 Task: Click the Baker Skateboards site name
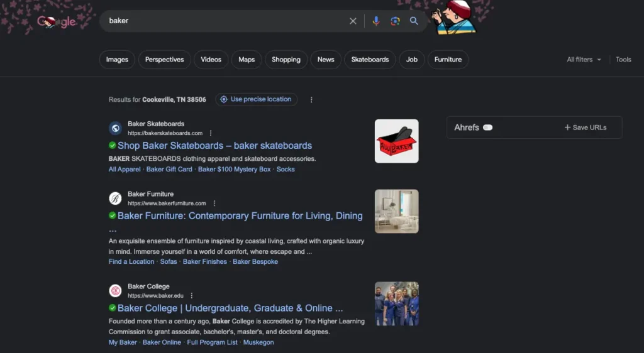click(x=156, y=124)
